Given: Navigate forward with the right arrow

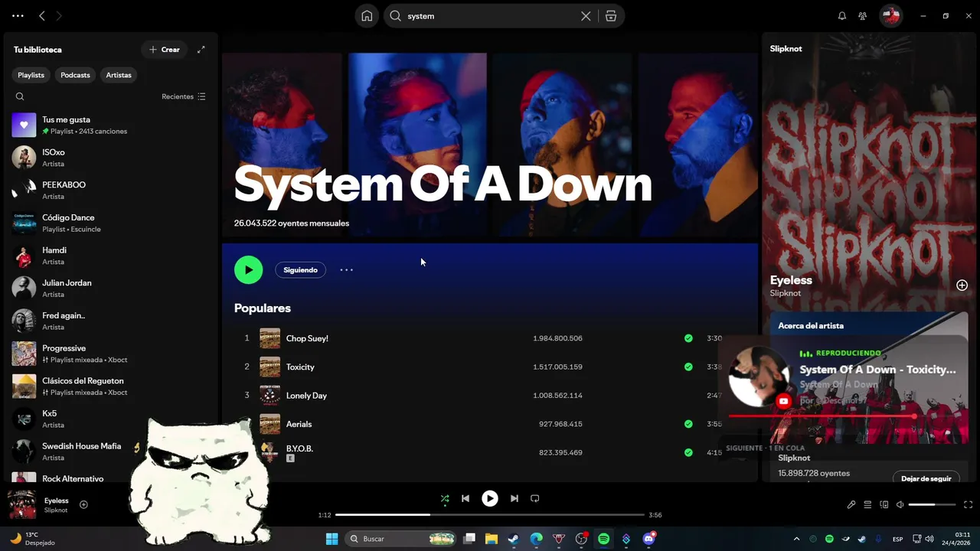Looking at the screenshot, I should 59,15.
